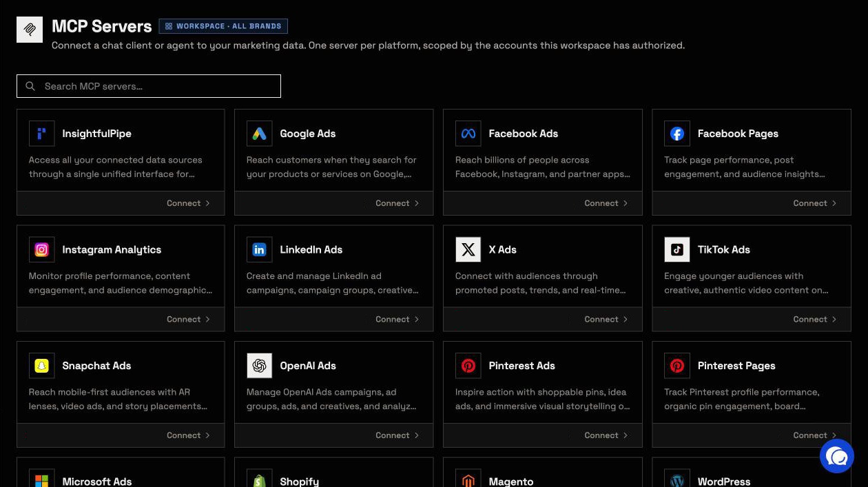The height and width of the screenshot is (487, 868).
Task: Click the OpenAI Ads description text
Action: 331,399
